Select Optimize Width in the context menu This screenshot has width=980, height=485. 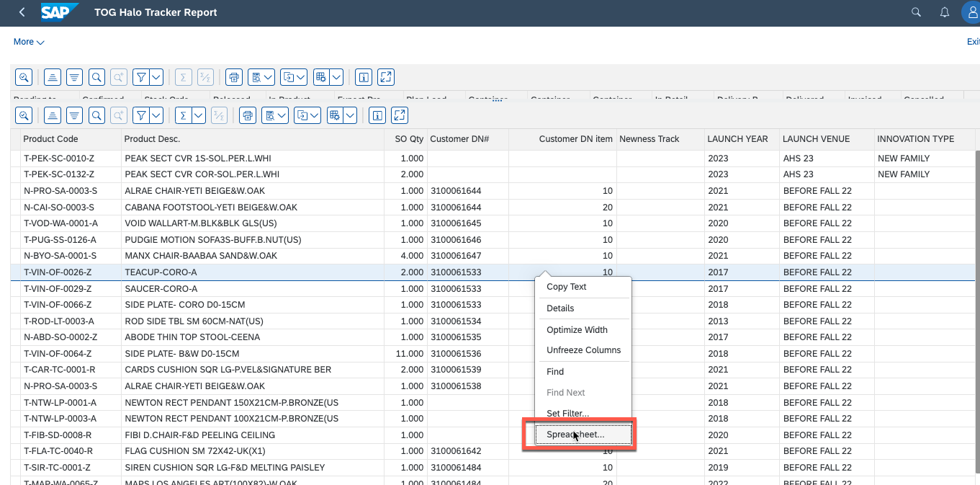[x=577, y=330]
